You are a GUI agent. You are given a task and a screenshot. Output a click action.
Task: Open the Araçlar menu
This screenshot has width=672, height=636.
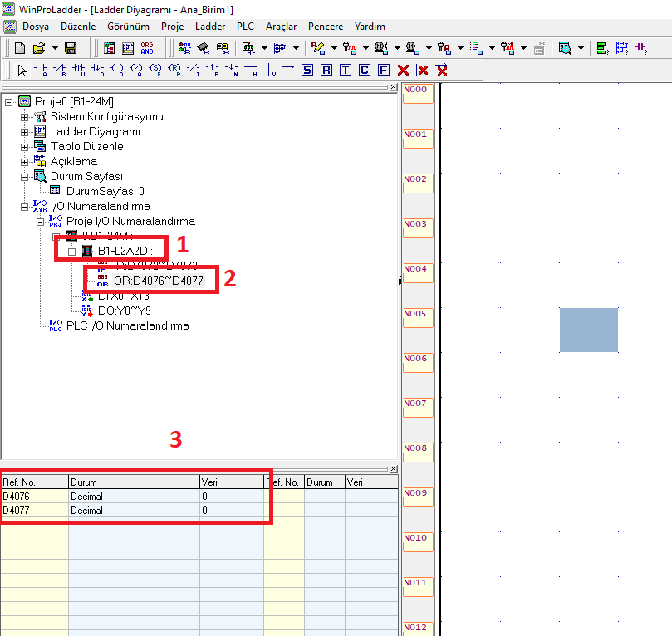click(281, 27)
